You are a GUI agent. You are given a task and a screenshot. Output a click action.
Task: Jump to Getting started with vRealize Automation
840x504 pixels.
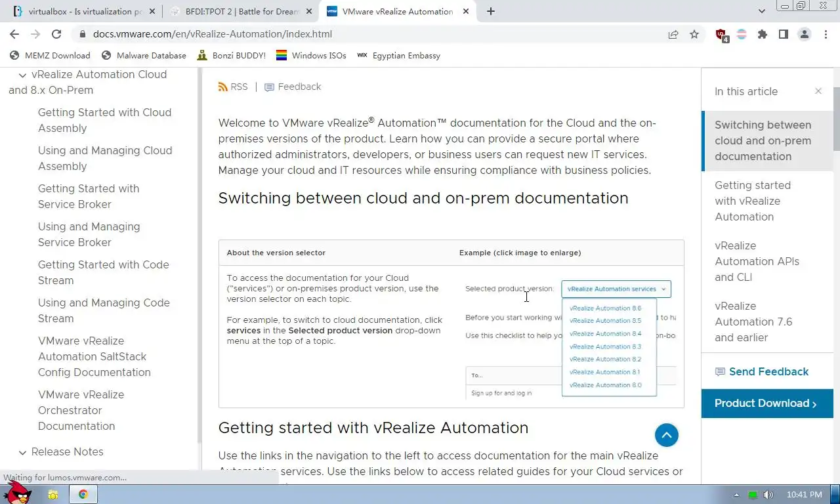[753, 201]
